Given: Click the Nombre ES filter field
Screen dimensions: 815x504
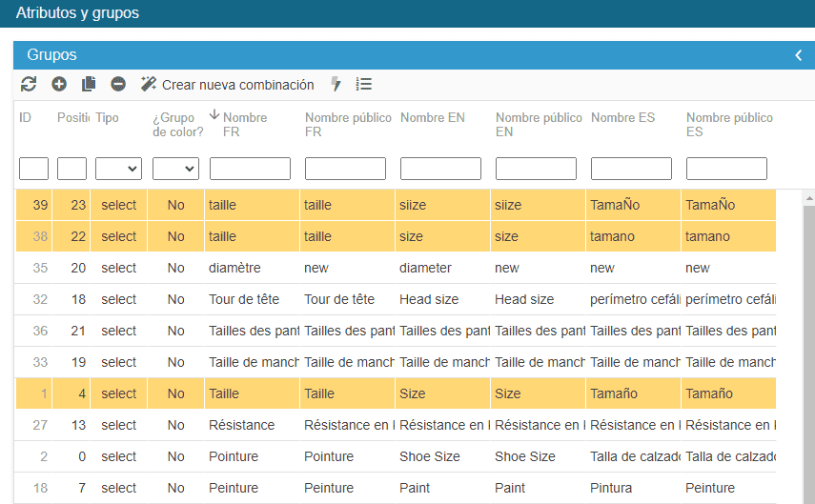Looking at the screenshot, I should click(631, 169).
